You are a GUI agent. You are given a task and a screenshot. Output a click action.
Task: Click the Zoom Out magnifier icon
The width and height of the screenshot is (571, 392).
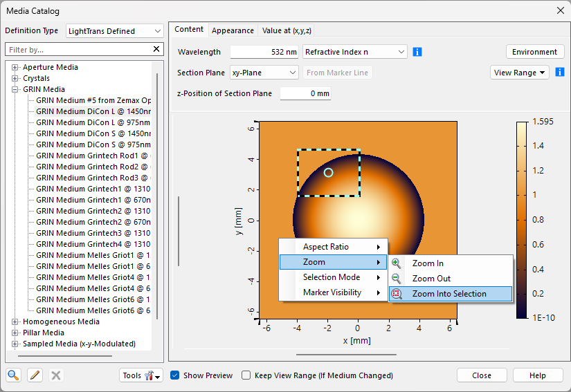coord(396,279)
